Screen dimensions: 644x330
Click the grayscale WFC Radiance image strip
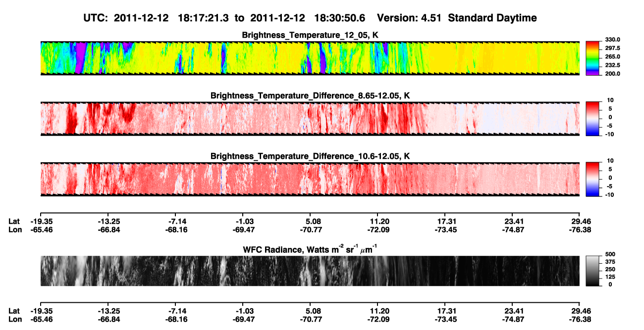(x=310, y=271)
